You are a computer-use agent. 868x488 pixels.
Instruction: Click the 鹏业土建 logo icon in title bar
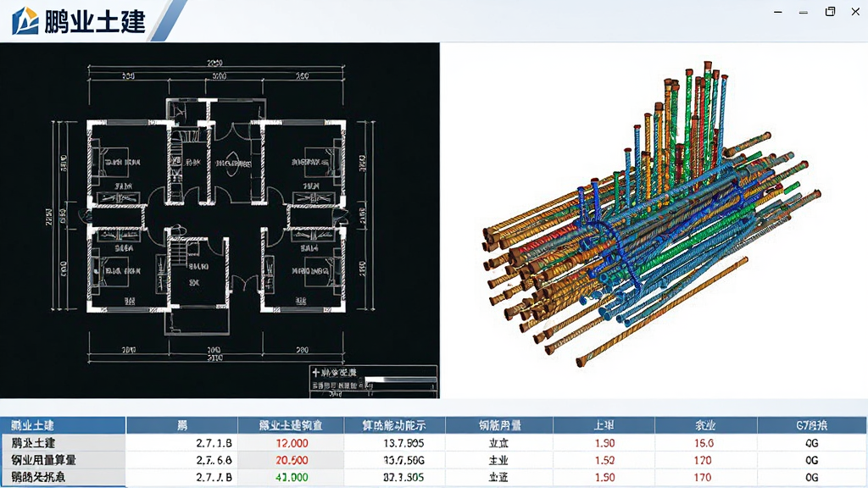[x=25, y=21]
